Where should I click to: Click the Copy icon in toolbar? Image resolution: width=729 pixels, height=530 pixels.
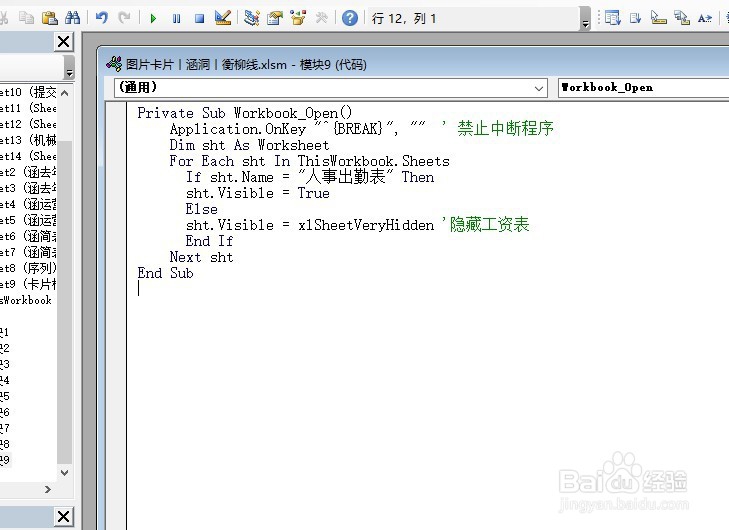click(x=26, y=18)
